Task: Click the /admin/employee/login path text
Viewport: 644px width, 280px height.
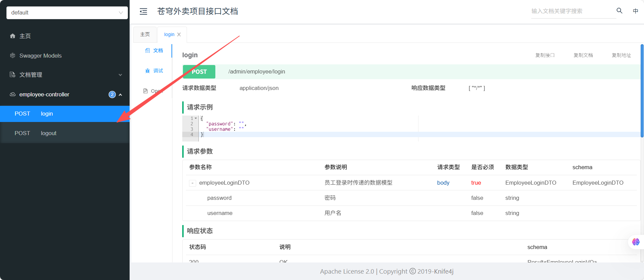Action: pyautogui.click(x=257, y=71)
